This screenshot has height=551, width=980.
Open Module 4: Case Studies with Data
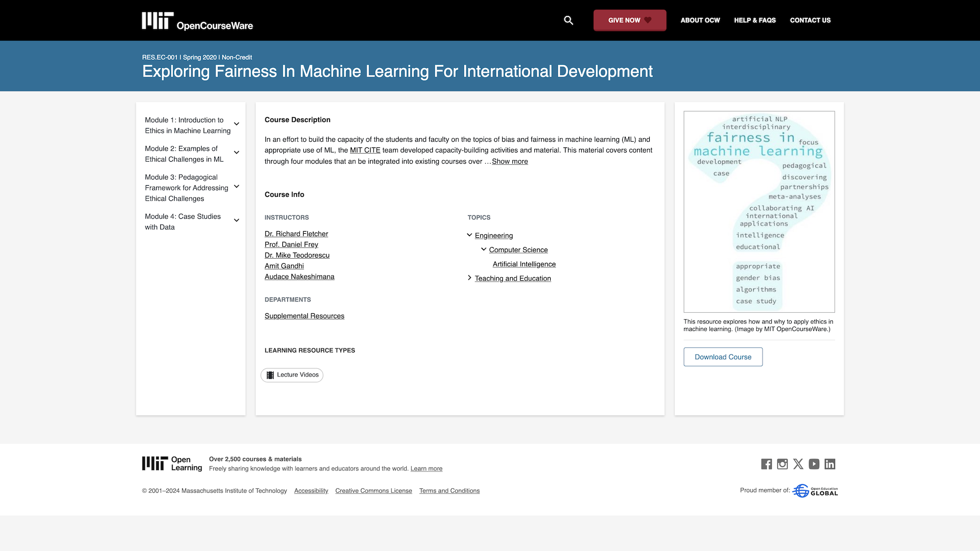tap(183, 222)
